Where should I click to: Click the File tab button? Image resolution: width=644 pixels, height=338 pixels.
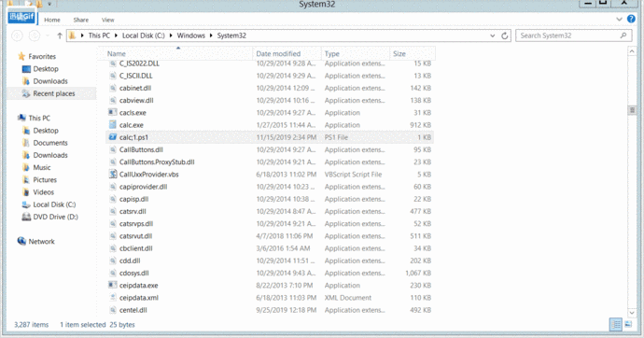click(21, 17)
